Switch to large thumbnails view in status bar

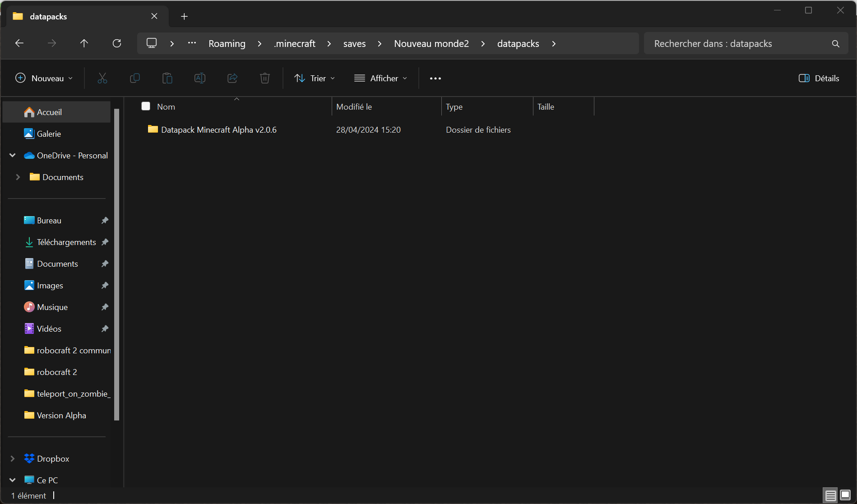[845, 495]
